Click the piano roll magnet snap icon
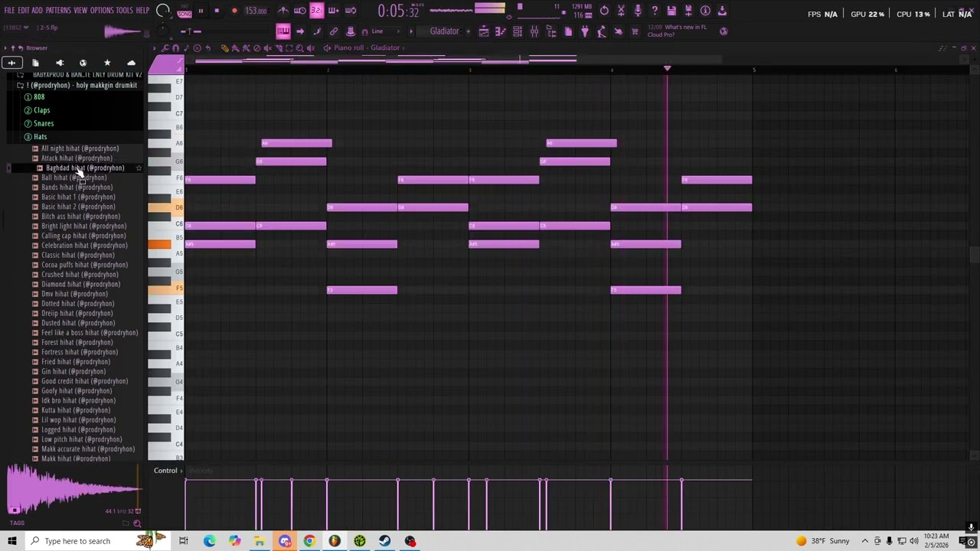Image resolution: width=980 pixels, height=551 pixels. pos(176,48)
